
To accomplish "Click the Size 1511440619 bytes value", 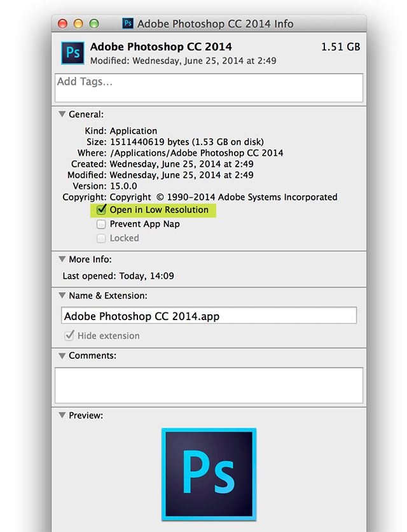I will click(x=186, y=142).
